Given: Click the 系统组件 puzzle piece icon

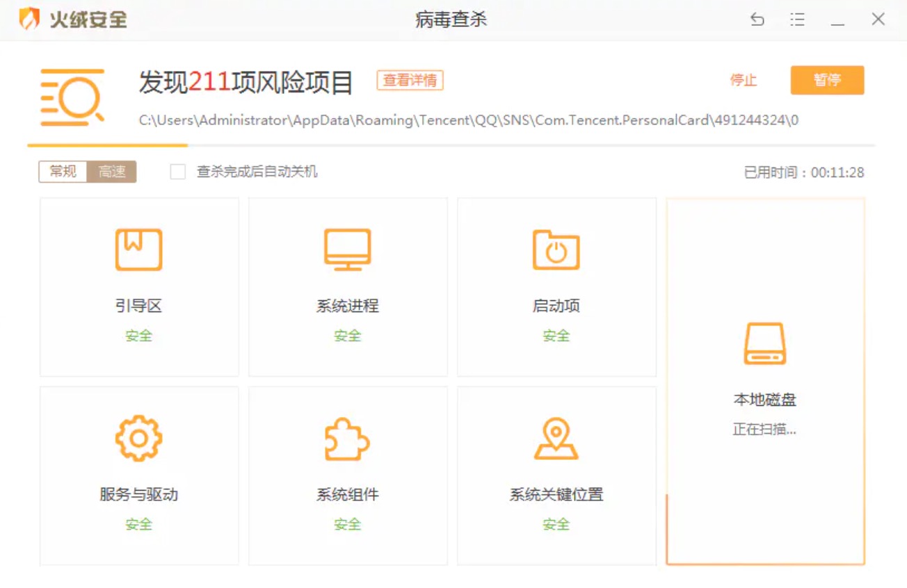Looking at the screenshot, I should point(347,438).
